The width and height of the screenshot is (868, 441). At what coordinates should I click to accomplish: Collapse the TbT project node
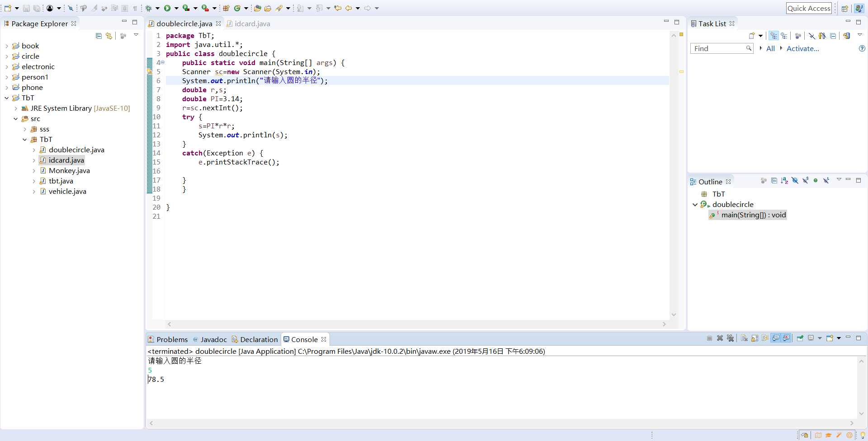pyautogui.click(x=6, y=98)
